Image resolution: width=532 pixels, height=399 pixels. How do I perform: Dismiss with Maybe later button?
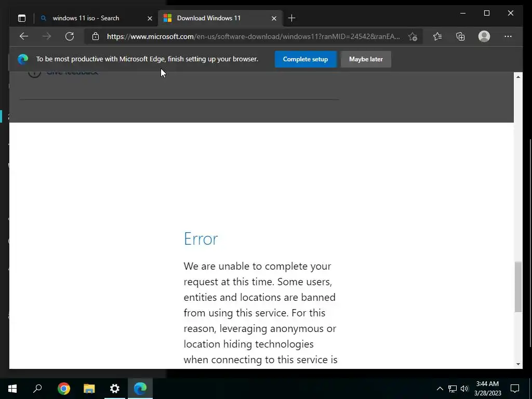click(366, 59)
